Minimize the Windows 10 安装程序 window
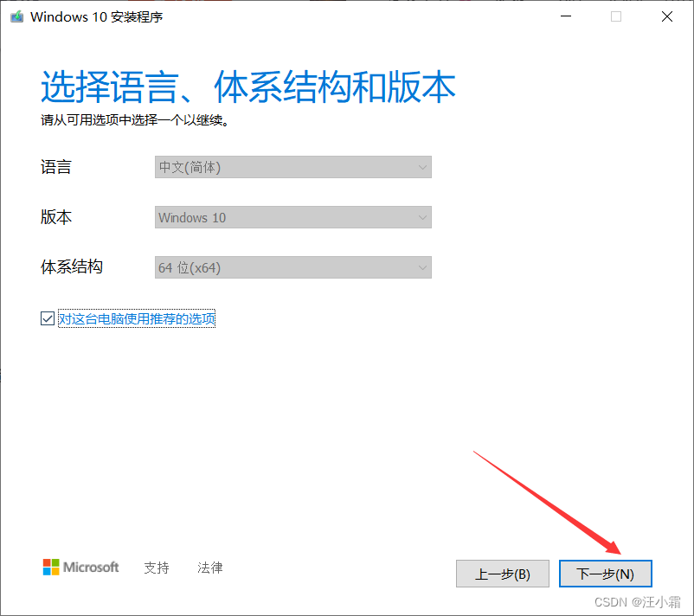Image resolution: width=694 pixels, height=616 pixels. (566, 16)
